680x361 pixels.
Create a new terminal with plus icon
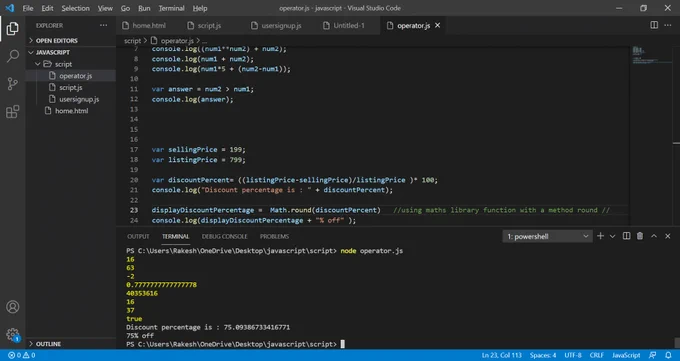click(x=600, y=236)
